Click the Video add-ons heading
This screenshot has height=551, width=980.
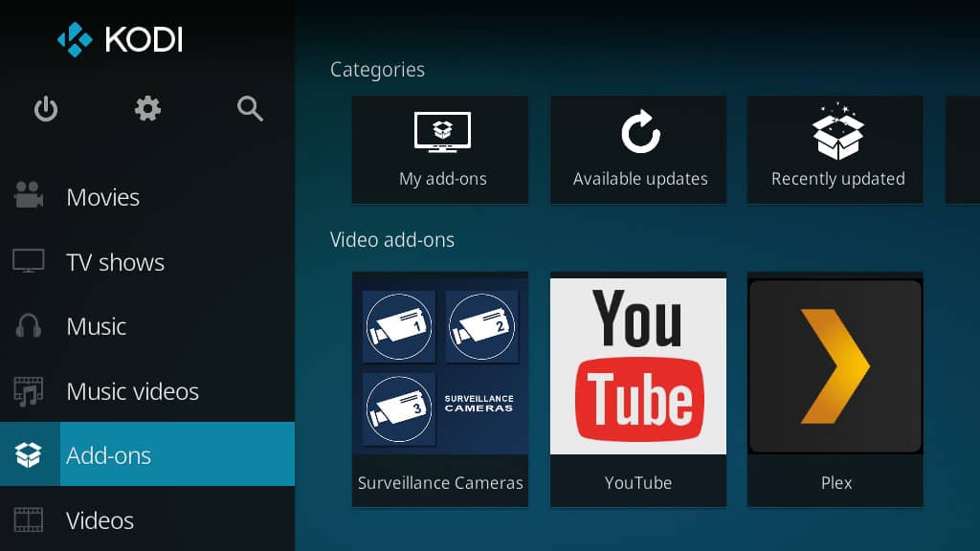click(x=391, y=240)
